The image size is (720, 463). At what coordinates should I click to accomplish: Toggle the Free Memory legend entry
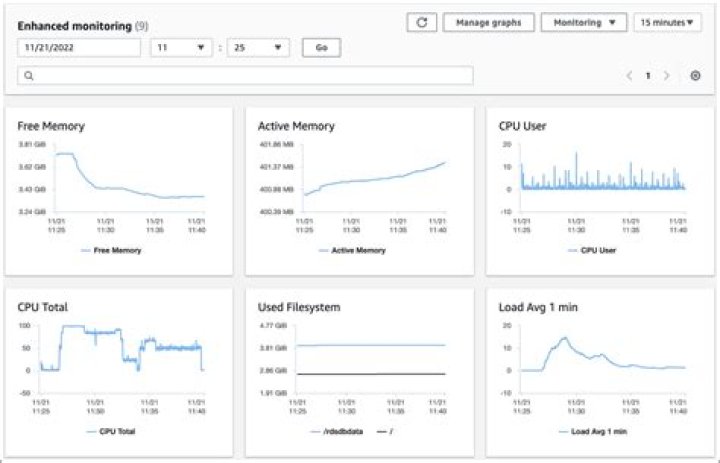coord(111,250)
